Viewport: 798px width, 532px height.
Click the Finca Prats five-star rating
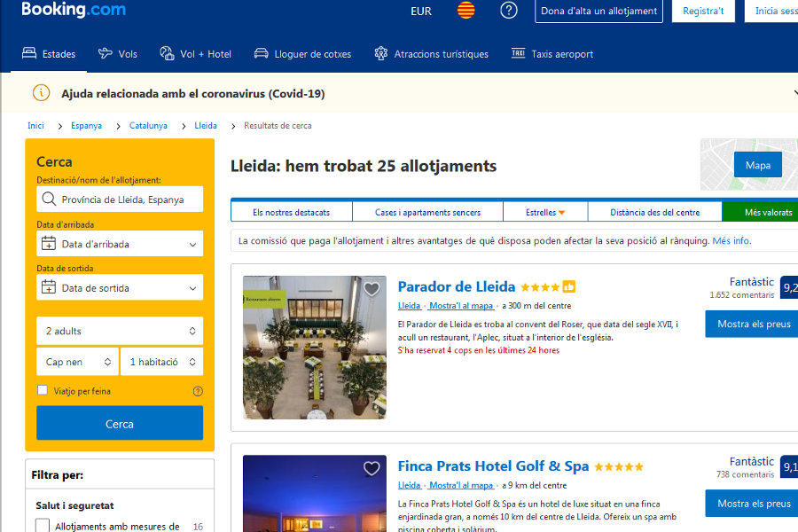tap(618, 467)
